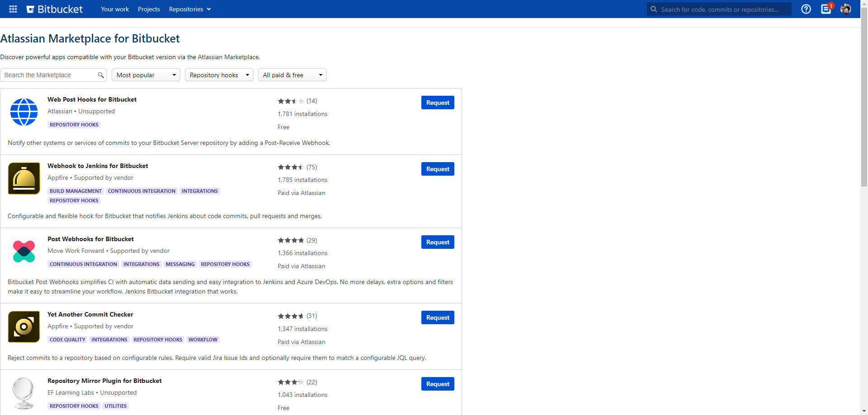Click Integrations tag on Yet Another Commit Checker
The image size is (868, 415).
(109, 340)
